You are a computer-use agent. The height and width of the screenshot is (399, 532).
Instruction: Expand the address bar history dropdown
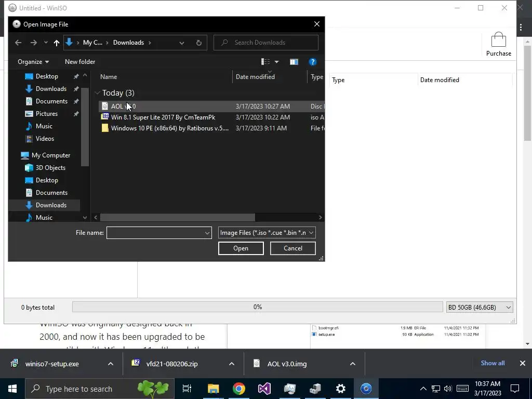point(182,43)
